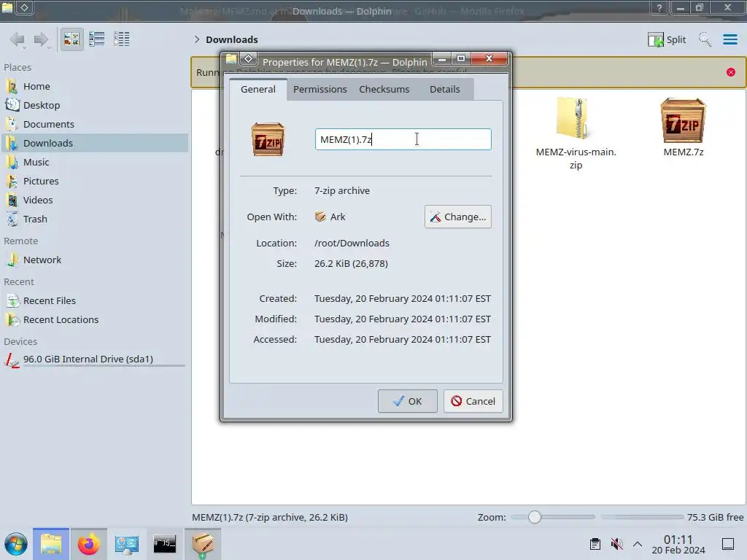Image resolution: width=747 pixels, height=560 pixels.
Task: Click the muted volume tray icon
Action: tap(616, 544)
